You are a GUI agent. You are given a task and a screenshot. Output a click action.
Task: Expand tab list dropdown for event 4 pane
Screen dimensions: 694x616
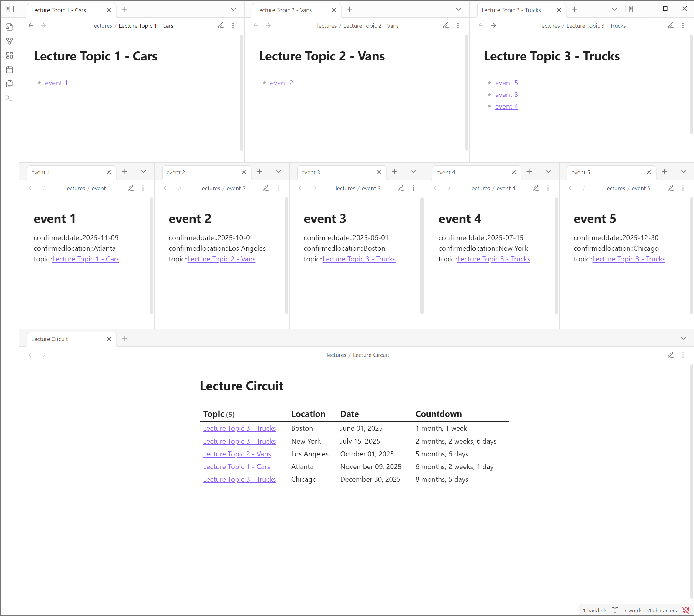point(548,172)
